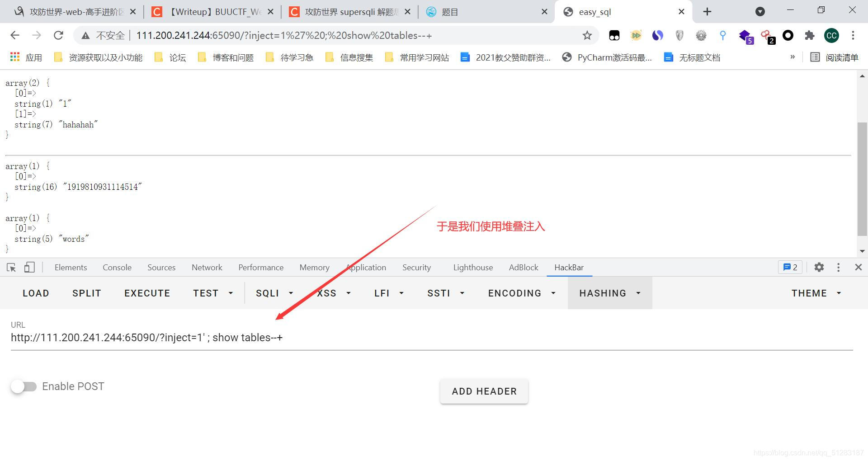This screenshot has width=868, height=461.
Task: Click the gear-shaped extension icon
Action: (x=701, y=35)
